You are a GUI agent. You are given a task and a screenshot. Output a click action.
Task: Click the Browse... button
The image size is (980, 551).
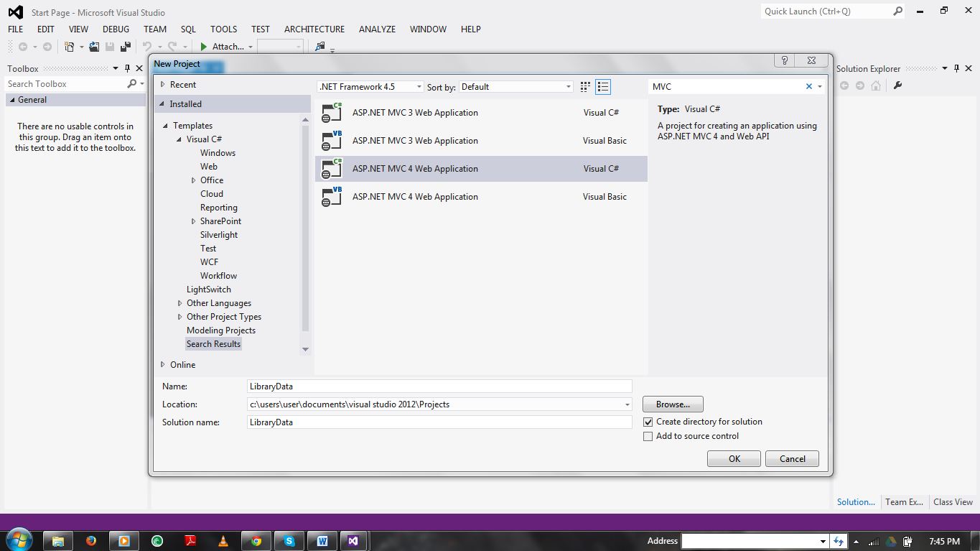click(x=673, y=404)
